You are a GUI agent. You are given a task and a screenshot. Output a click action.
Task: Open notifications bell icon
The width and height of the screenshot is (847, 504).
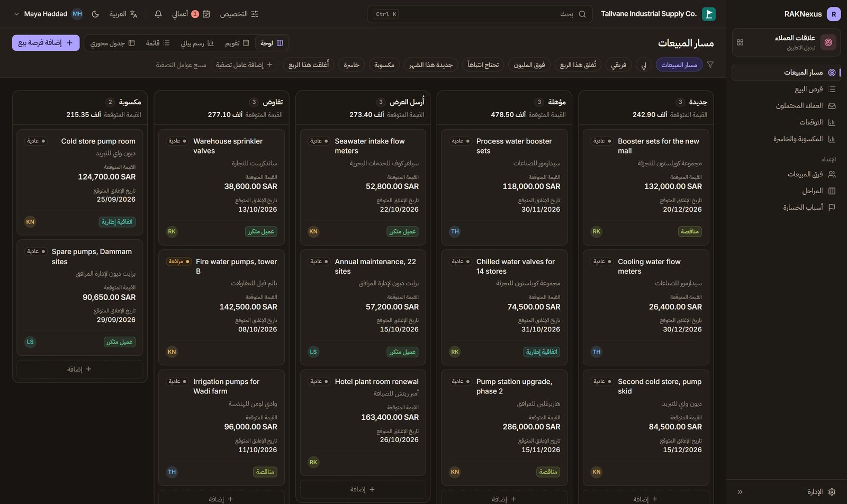tap(158, 14)
